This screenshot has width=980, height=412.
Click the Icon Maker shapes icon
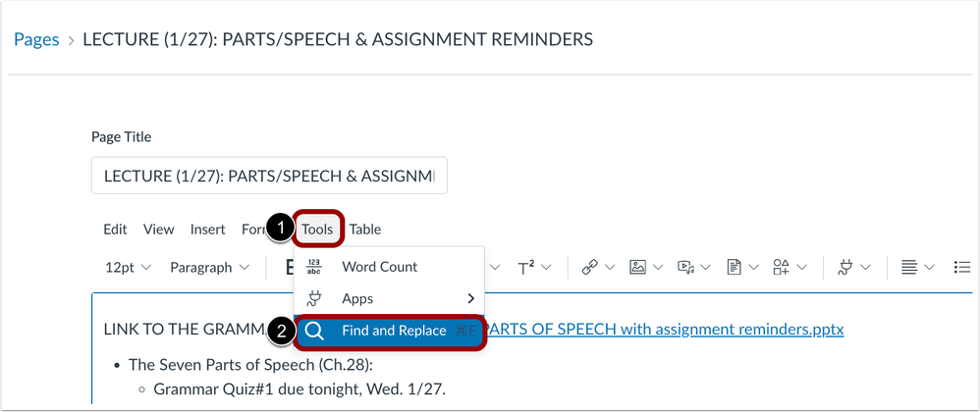(x=782, y=267)
